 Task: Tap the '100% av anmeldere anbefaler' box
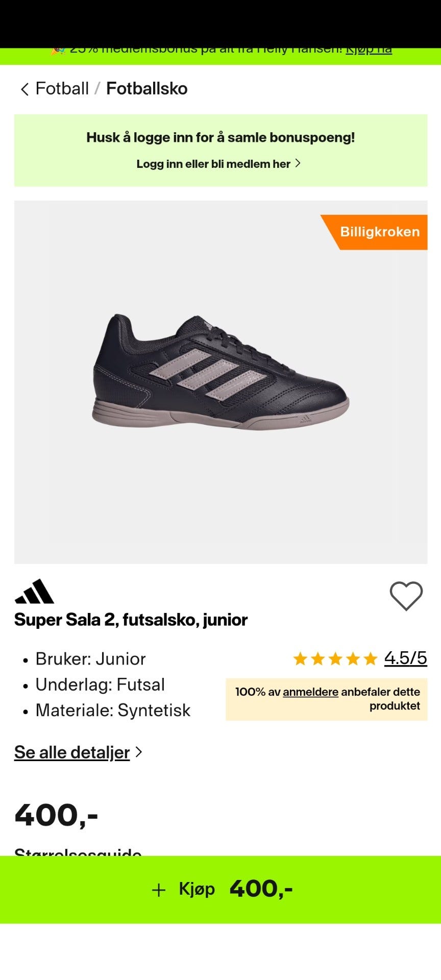[x=327, y=699]
